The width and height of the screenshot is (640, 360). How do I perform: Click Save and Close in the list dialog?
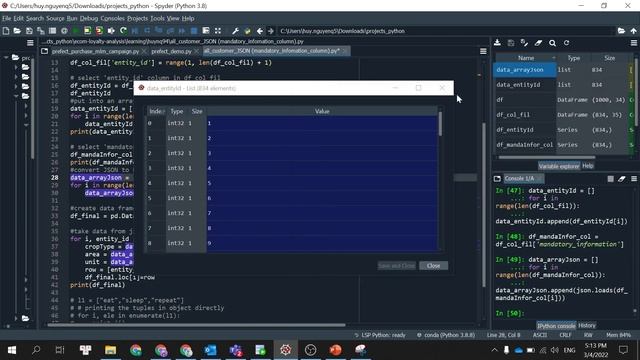point(396,266)
